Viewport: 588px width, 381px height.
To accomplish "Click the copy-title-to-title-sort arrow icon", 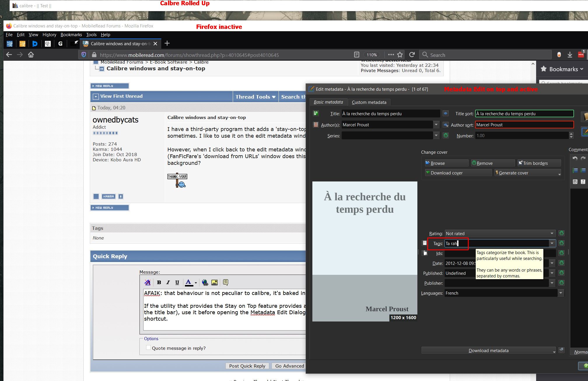I will (445, 113).
